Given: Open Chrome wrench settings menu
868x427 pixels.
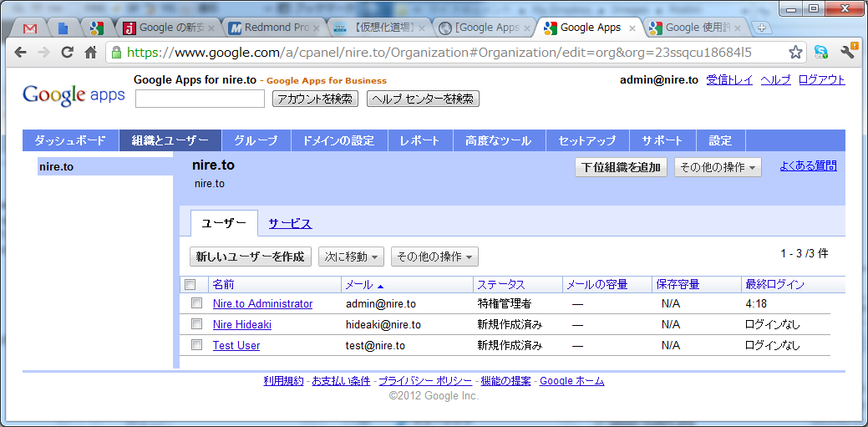Looking at the screenshot, I should (x=849, y=52).
